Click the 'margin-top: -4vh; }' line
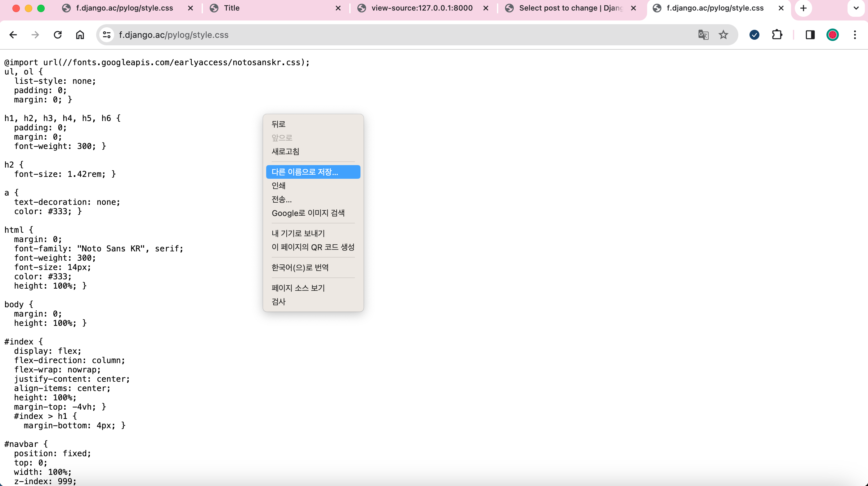 click(60, 407)
